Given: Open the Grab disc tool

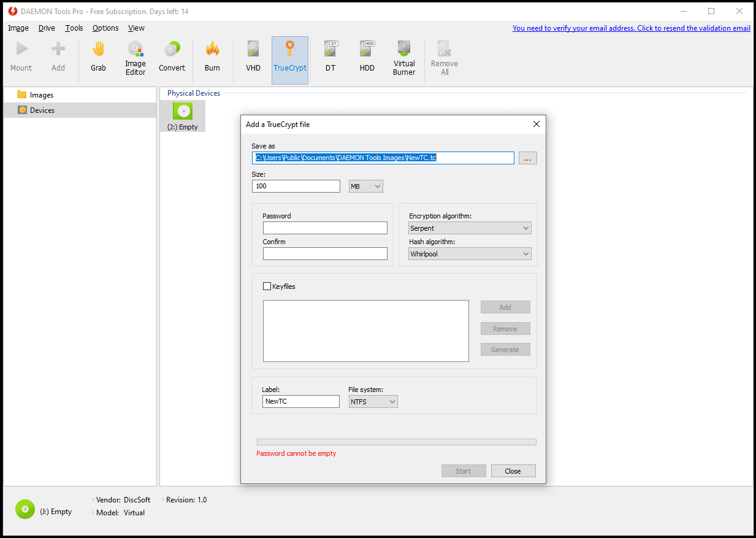Looking at the screenshot, I should (98, 57).
